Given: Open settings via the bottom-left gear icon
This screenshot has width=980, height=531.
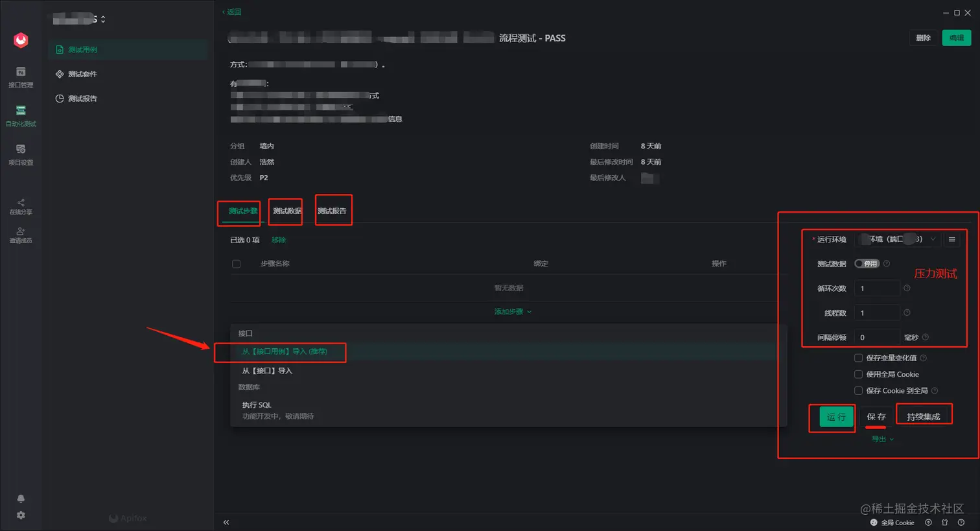Looking at the screenshot, I should click(21, 515).
